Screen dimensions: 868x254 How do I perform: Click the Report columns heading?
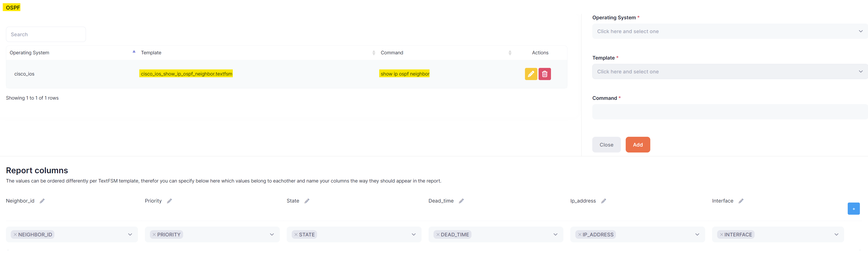pos(37,170)
